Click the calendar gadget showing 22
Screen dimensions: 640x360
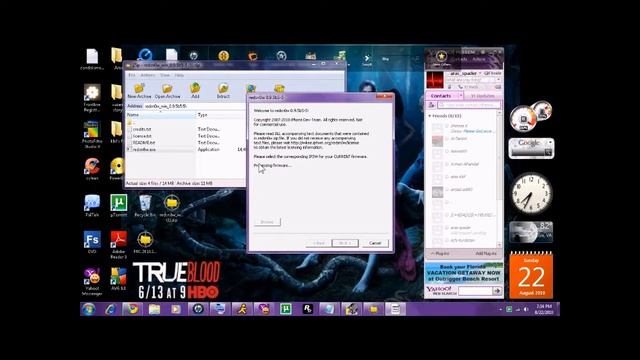point(531,275)
